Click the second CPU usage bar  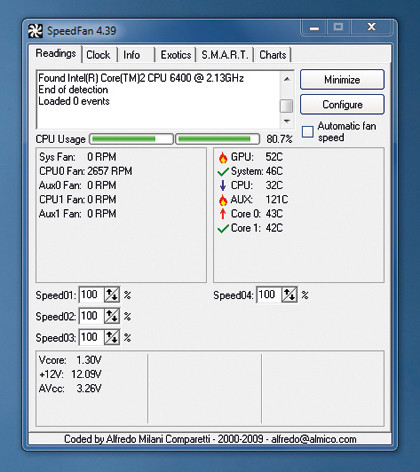tap(217, 139)
